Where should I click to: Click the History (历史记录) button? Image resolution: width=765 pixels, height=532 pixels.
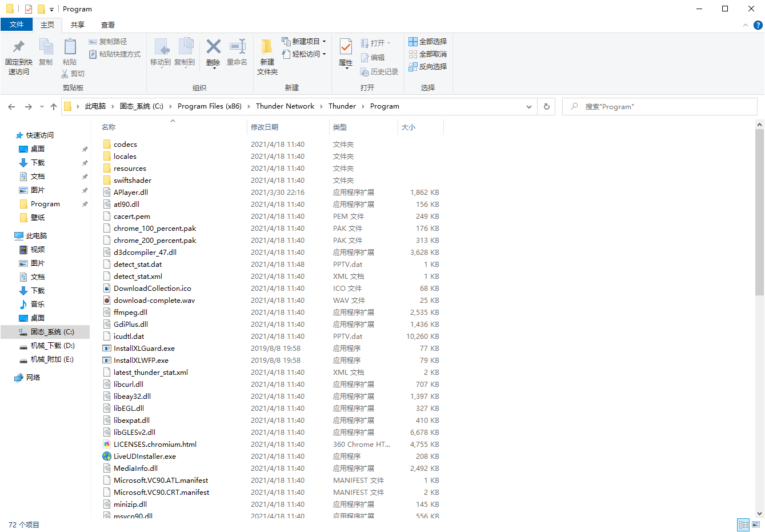click(x=379, y=72)
